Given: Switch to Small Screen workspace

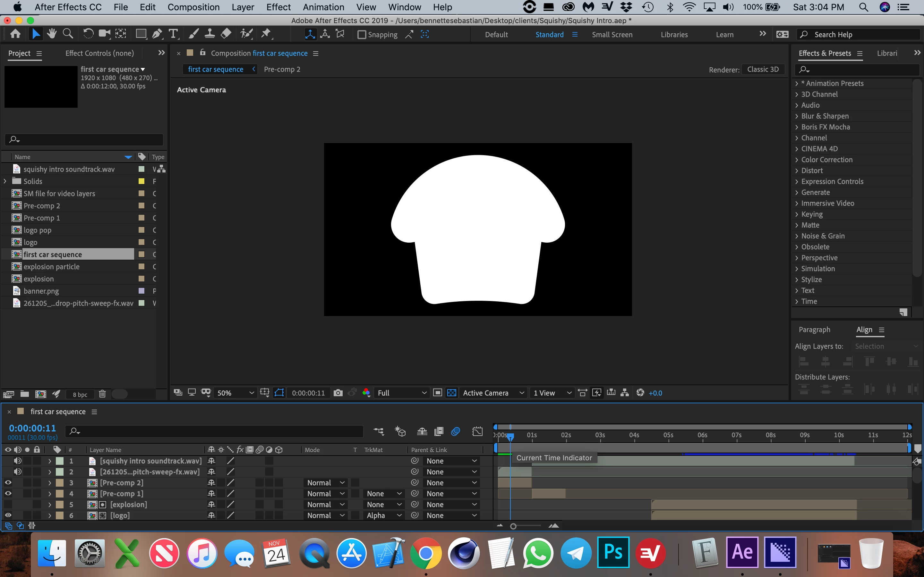Looking at the screenshot, I should tap(612, 35).
